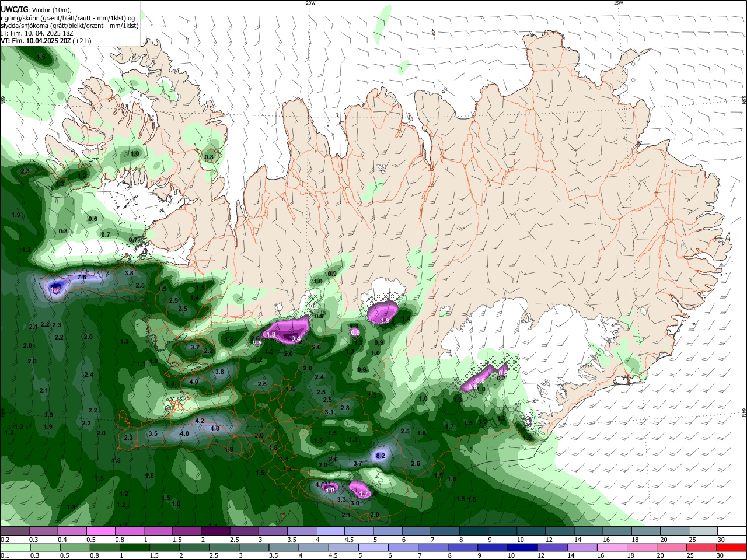
Task: Click the 3.0 precipitation value
Action: 354,503
